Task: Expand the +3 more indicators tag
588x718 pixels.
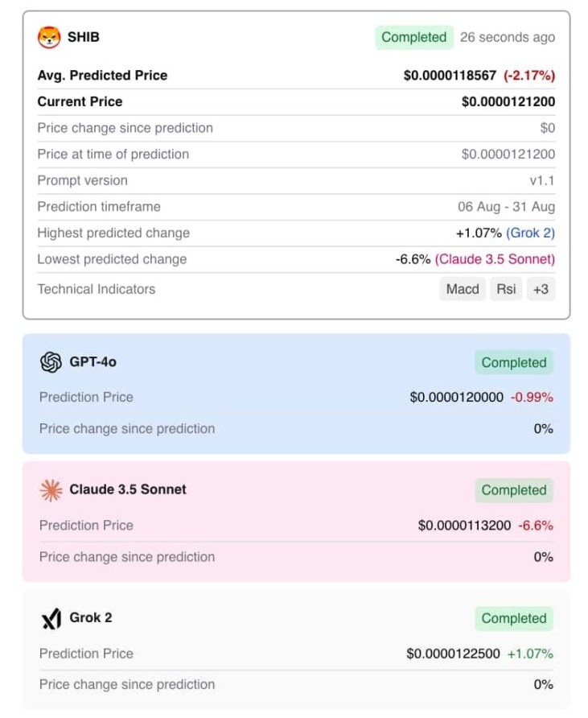Action: pos(541,289)
